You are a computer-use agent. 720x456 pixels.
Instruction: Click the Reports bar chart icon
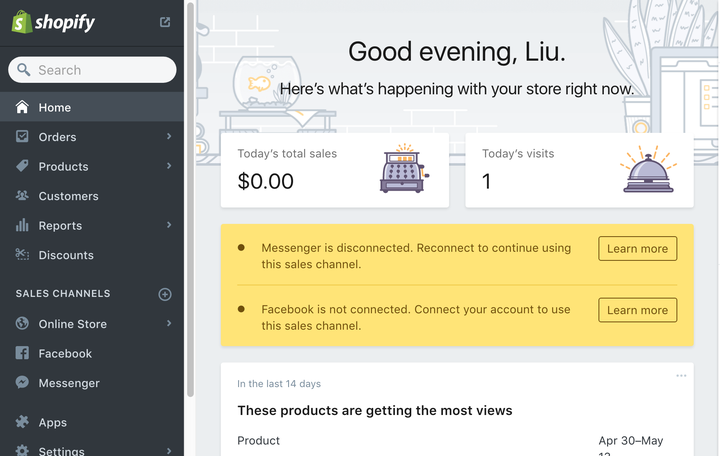(x=22, y=225)
